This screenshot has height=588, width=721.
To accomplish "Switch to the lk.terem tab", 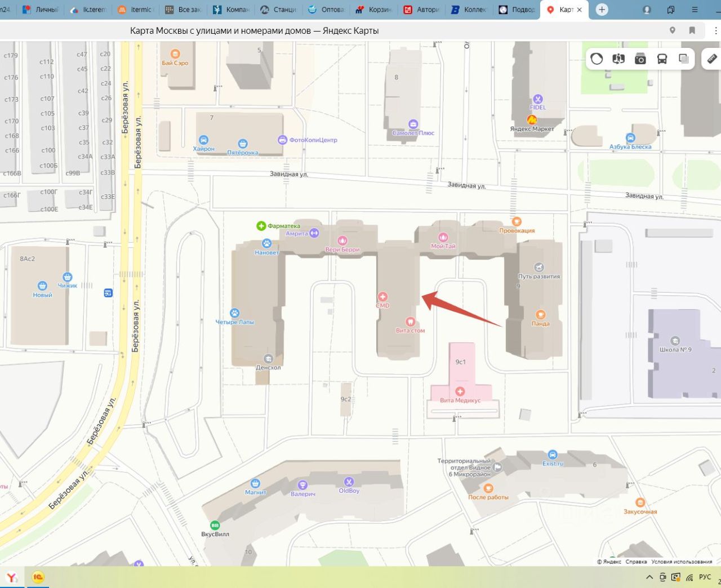I will (x=88, y=10).
